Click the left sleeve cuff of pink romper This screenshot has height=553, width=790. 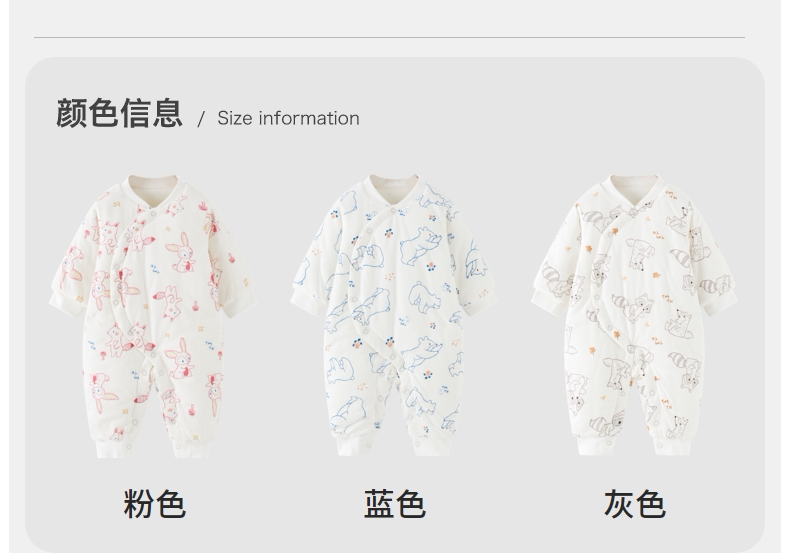click(x=66, y=302)
